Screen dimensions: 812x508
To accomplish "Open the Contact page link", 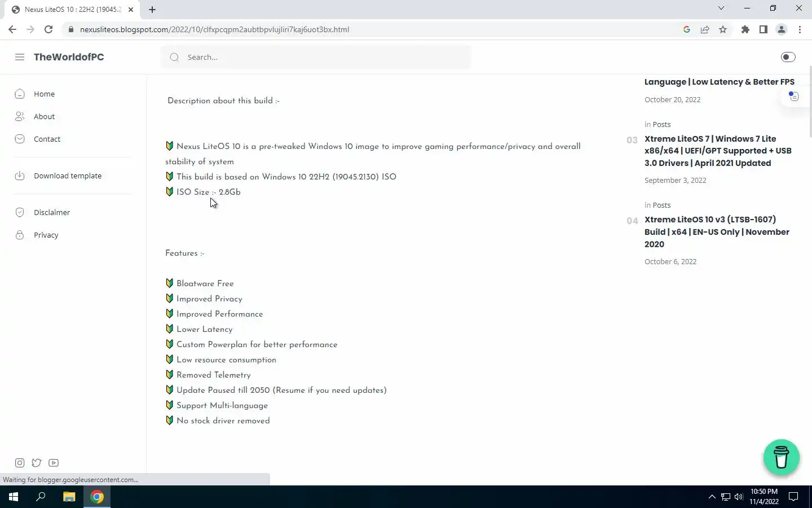I will pyautogui.click(x=47, y=139).
